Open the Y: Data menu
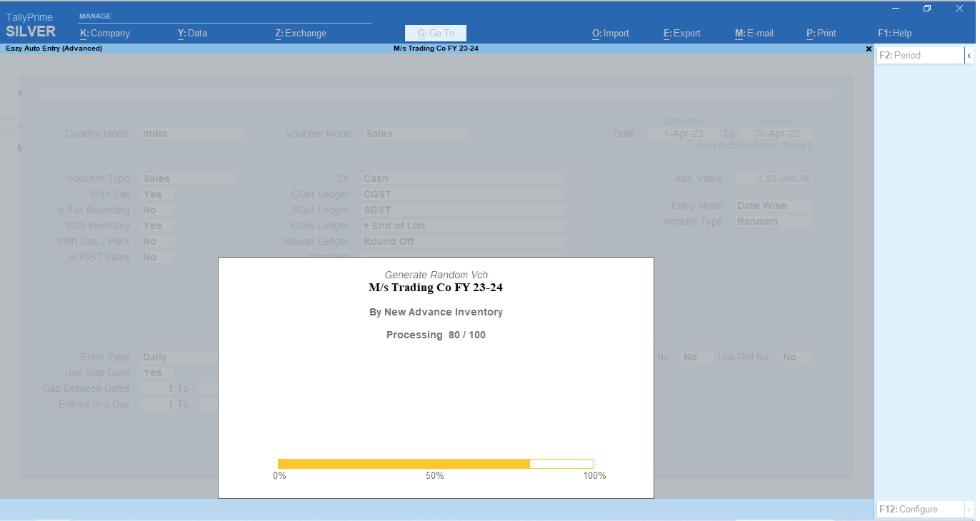 click(192, 33)
